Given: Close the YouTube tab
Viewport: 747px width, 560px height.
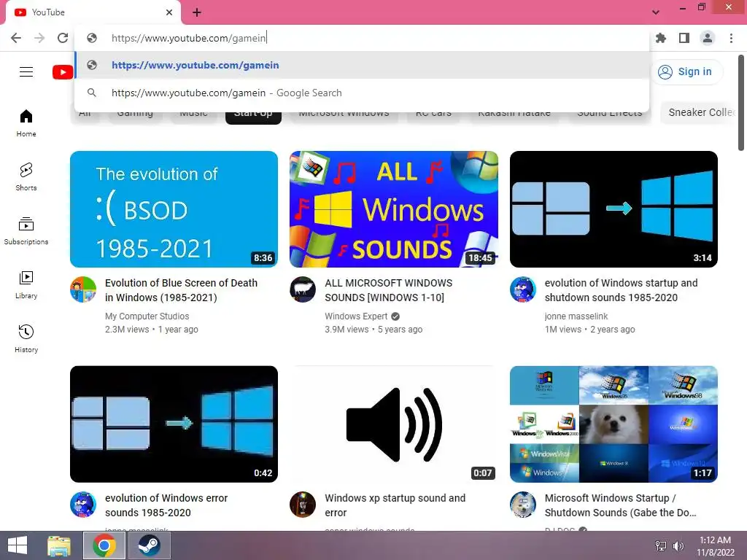Looking at the screenshot, I should coord(169,12).
